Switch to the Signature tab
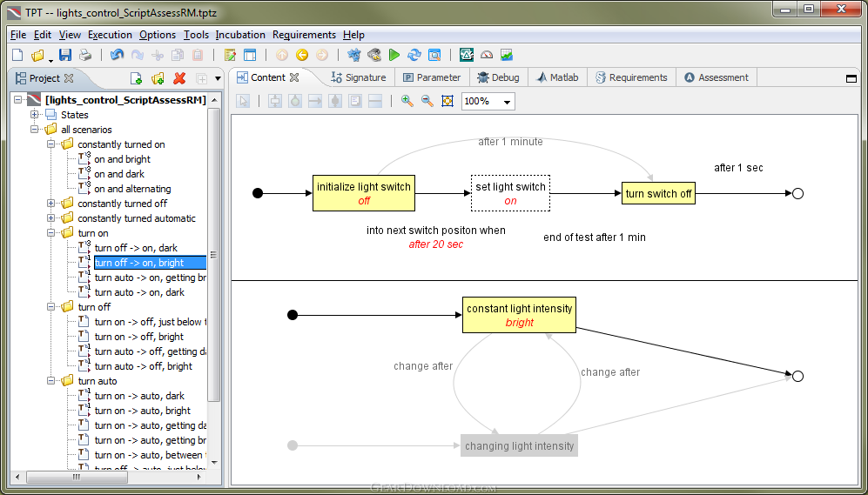The image size is (868, 495). point(357,77)
